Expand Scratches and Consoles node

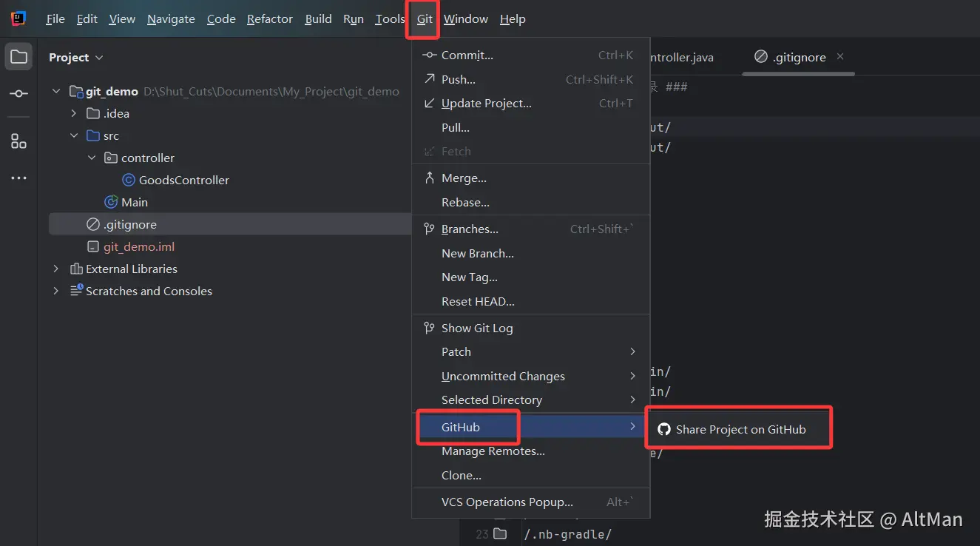pyautogui.click(x=56, y=291)
